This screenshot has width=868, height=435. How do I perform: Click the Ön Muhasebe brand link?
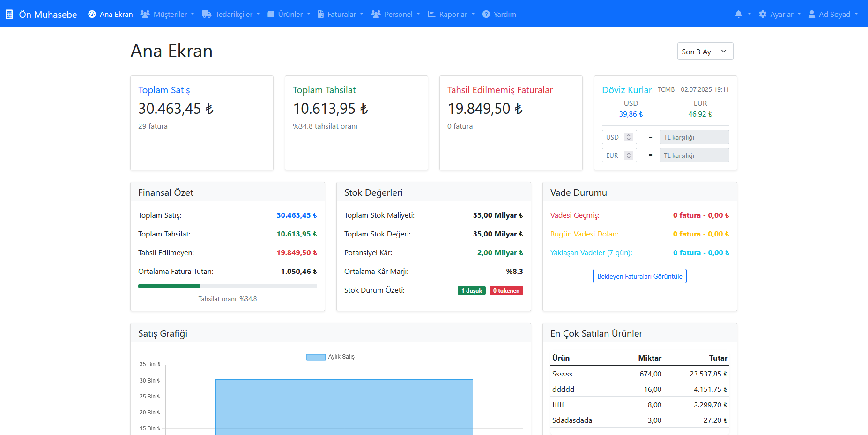click(x=41, y=15)
